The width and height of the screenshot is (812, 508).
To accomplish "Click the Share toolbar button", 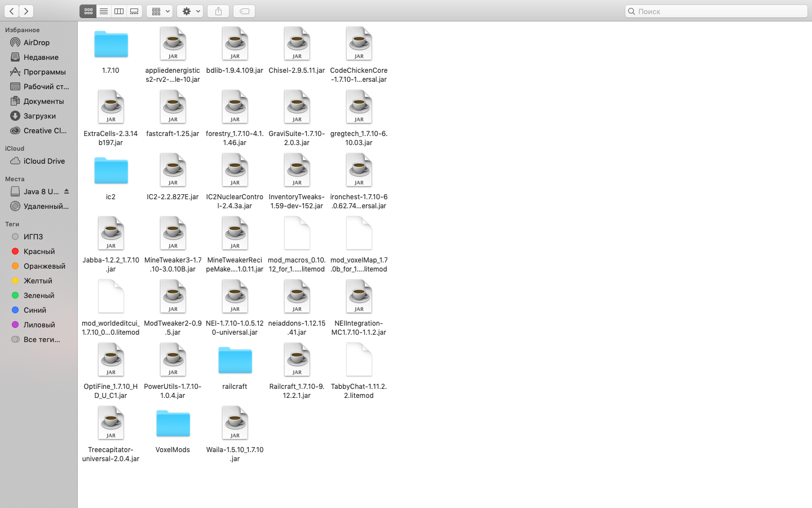I will coord(219,11).
